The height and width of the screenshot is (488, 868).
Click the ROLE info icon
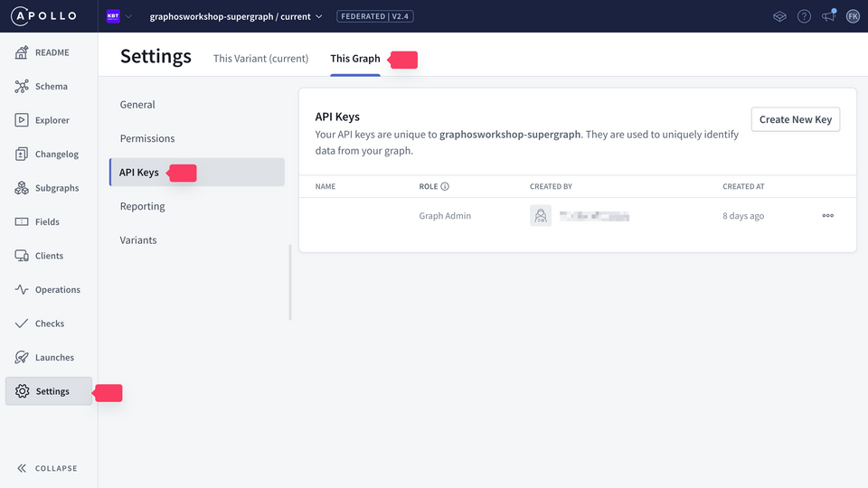(445, 186)
